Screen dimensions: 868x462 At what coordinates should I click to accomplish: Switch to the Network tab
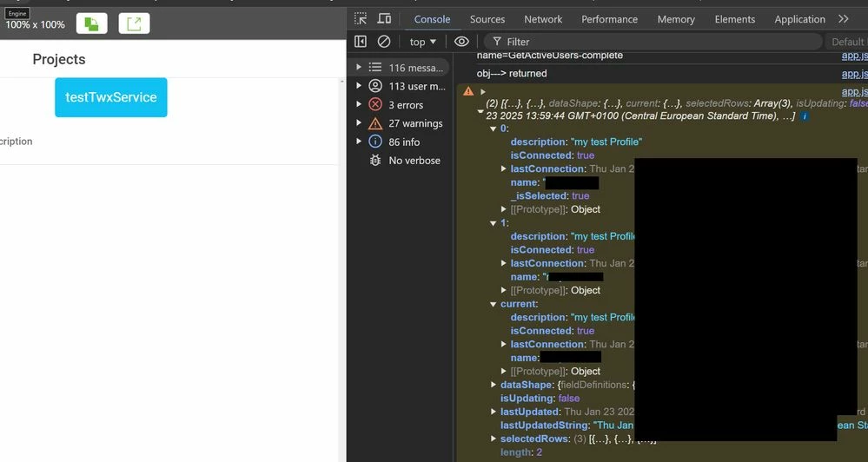coord(543,19)
